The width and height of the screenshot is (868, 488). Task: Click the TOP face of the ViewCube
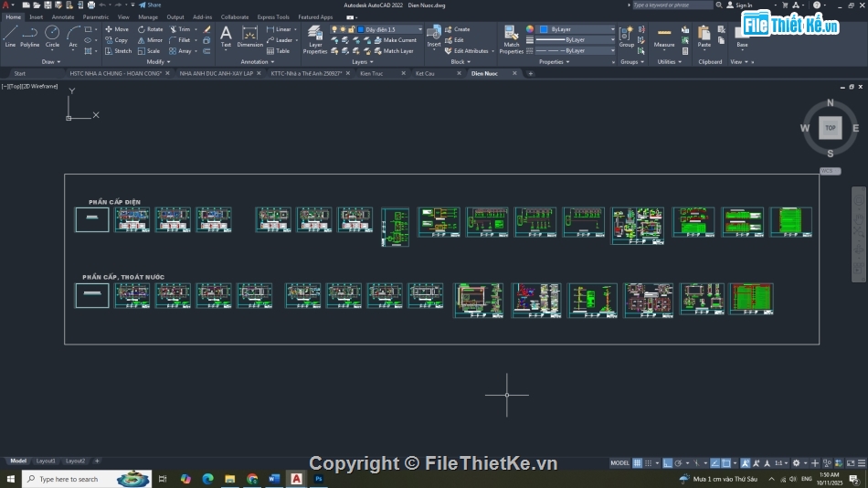pyautogui.click(x=830, y=128)
